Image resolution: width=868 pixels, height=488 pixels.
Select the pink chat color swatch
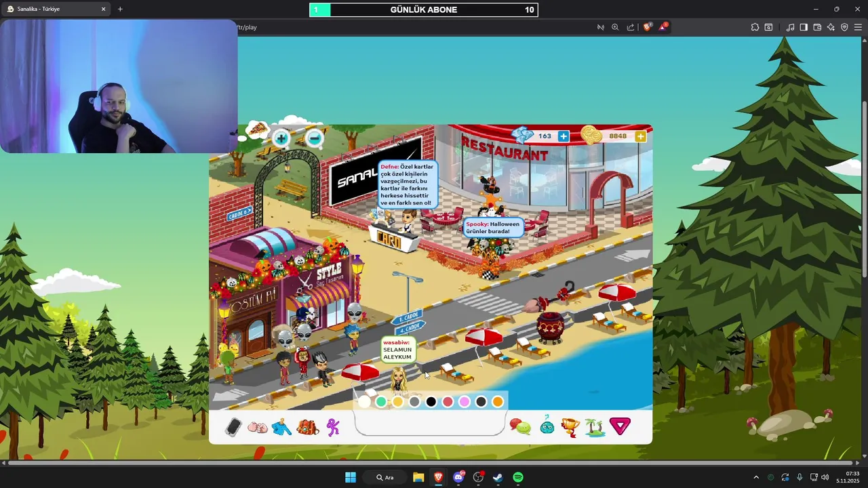[x=465, y=402]
